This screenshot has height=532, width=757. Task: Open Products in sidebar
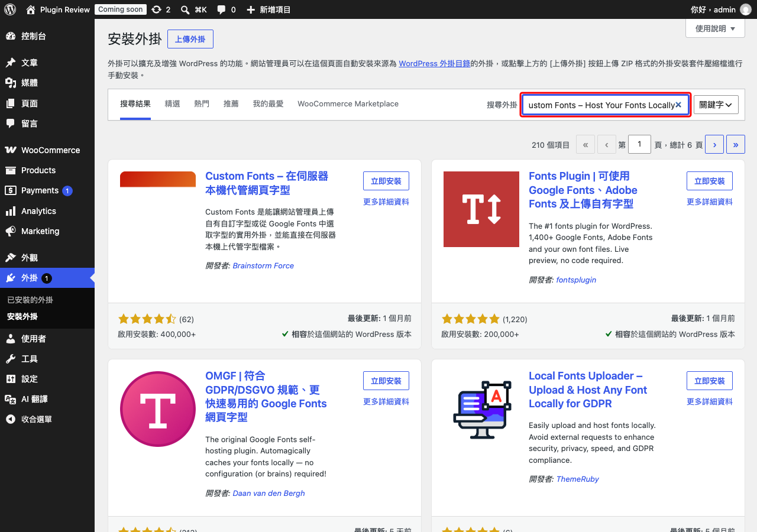[47, 170]
